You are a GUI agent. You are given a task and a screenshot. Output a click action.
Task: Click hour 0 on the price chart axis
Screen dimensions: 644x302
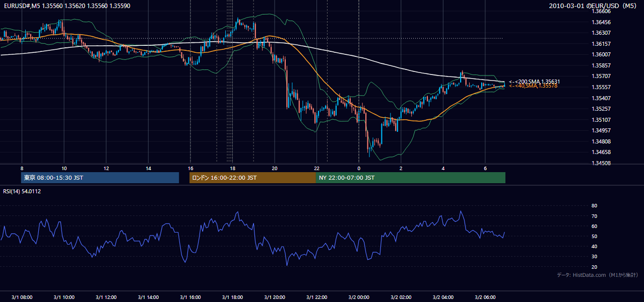click(359, 168)
